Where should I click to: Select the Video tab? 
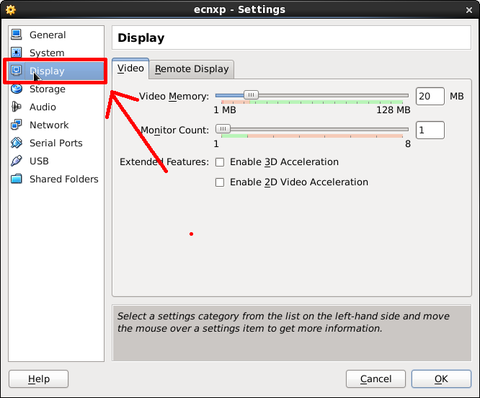pyautogui.click(x=130, y=68)
